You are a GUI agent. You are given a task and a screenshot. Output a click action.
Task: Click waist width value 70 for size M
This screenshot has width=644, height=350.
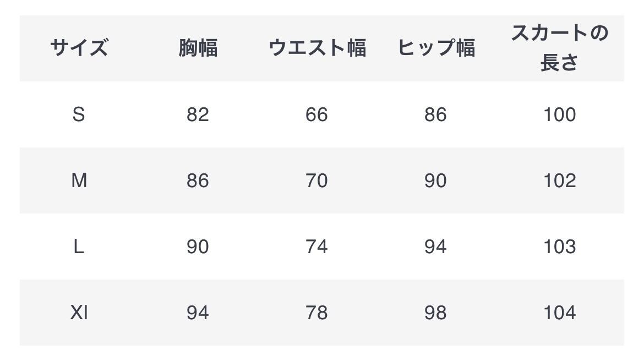(x=316, y=181)
